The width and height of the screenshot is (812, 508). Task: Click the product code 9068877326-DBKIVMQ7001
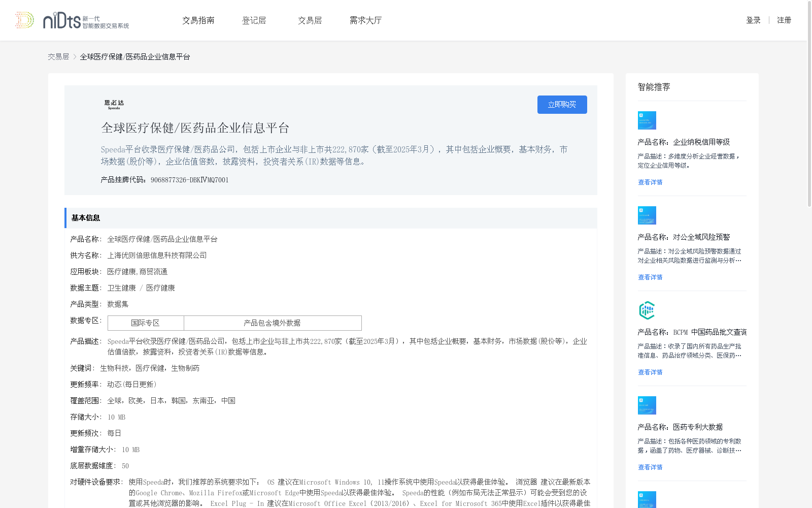tap(190, 180)
